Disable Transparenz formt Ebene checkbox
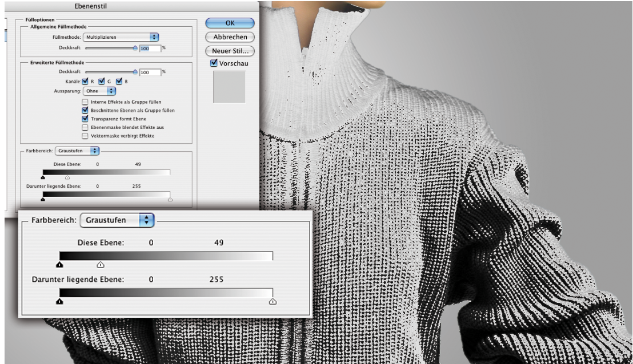The height and width of the screenshot is (364, 633). point(85,119)
